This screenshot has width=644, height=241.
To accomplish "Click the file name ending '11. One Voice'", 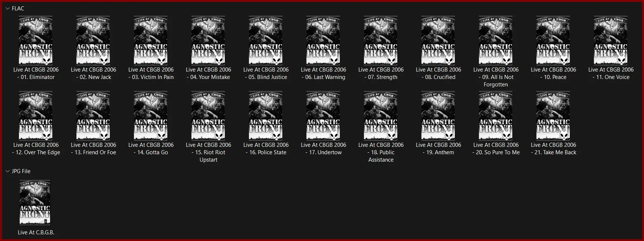I will pos(611,73).
